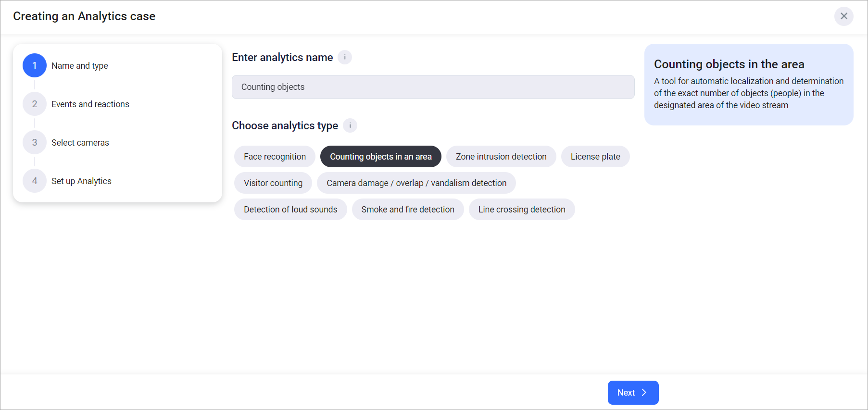Click step 3 circle number icon
Image resolution: width=868 pixels, height=410 pixels.
(35, 142)
